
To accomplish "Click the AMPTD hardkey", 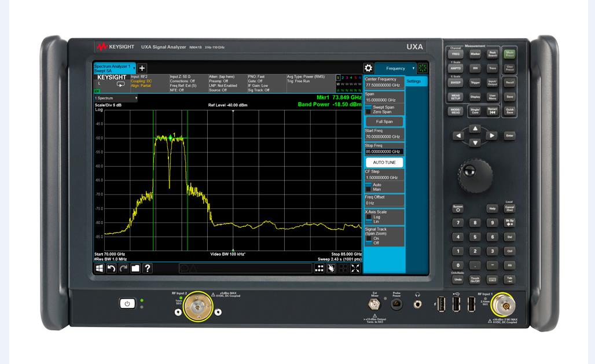I will click(x=456, y=68).
